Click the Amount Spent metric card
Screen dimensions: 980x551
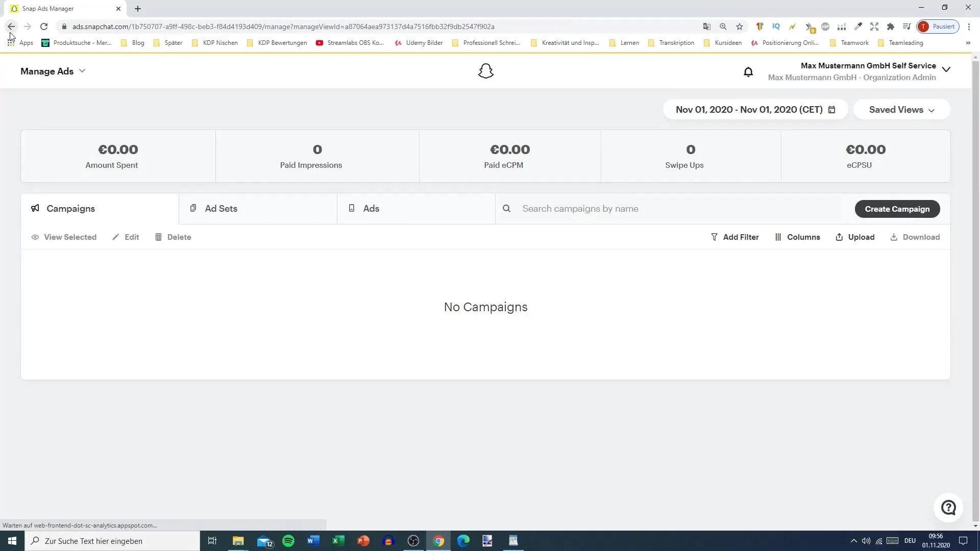click(x=118, y=156)
